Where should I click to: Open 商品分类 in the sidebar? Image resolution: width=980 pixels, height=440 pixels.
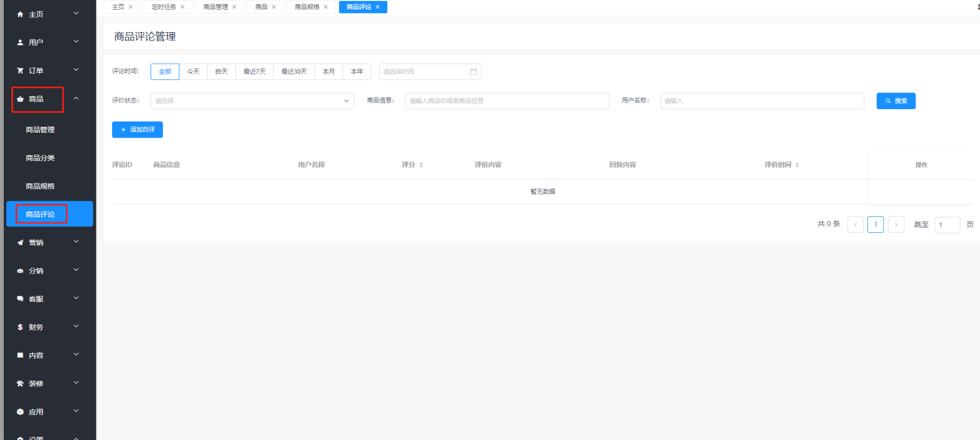coord(40,158)
